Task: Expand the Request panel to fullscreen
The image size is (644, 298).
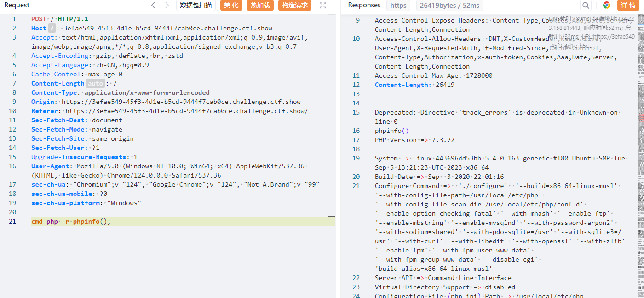Action: click(x=323, y=5)
